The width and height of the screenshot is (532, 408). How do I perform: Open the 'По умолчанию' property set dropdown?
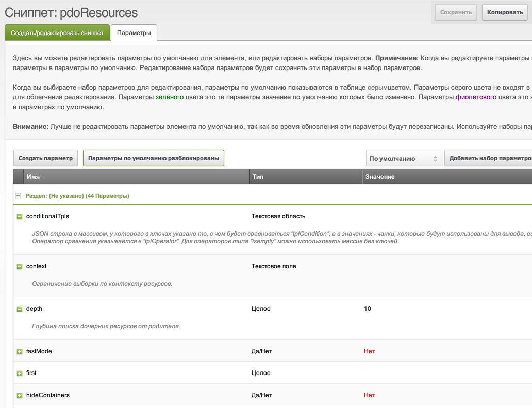click(404, 159)
